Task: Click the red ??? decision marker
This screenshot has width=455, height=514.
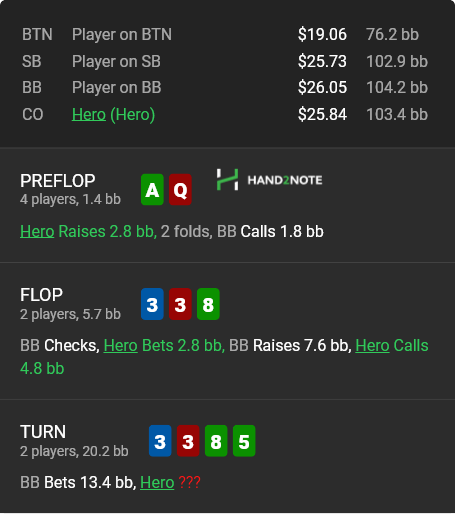Action: pos(189,482)
